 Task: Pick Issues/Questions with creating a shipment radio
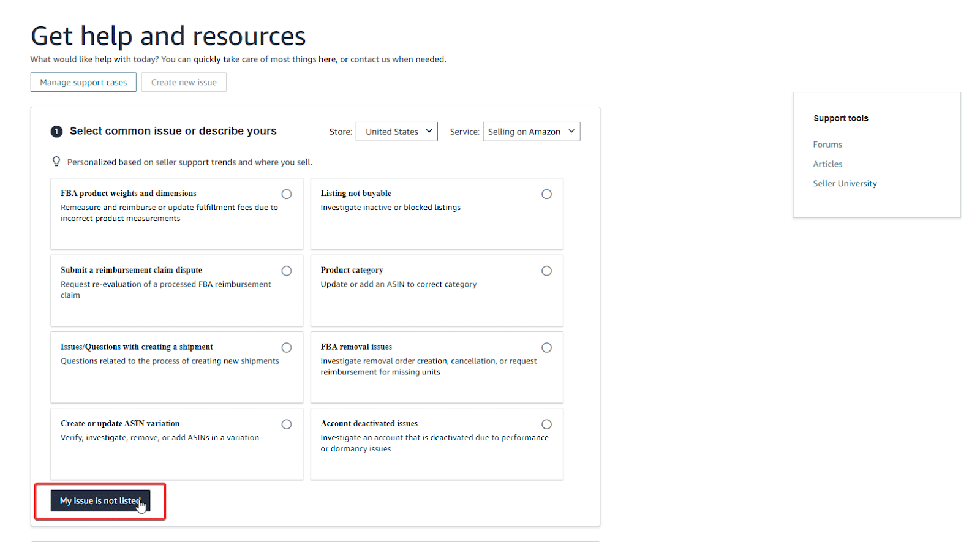(286, 348)
